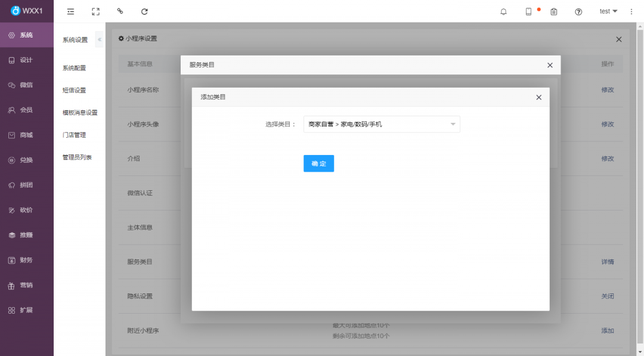Screen dimensions: 644x356
Task: Open the test user dropdown
Action: [x=608, y=11]
